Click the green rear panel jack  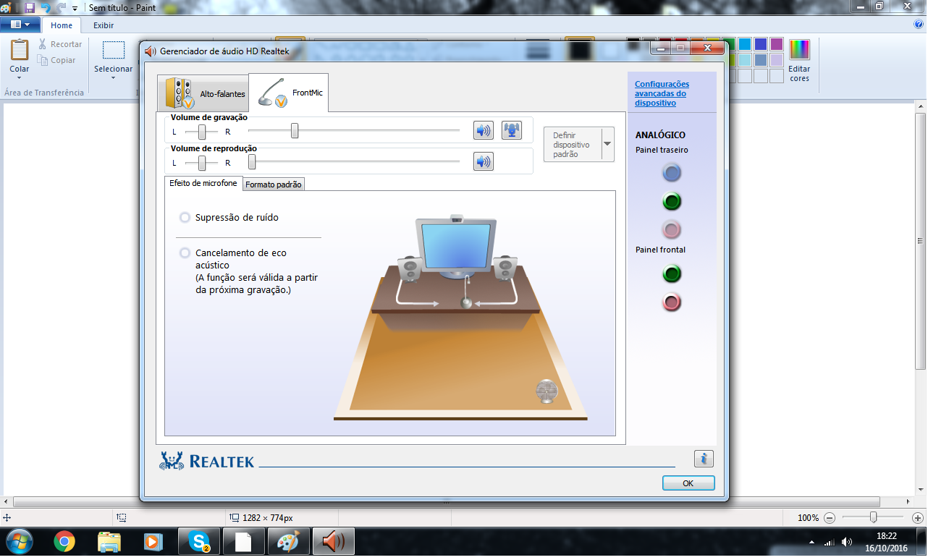pyautogui.click(x=672, y=201)
